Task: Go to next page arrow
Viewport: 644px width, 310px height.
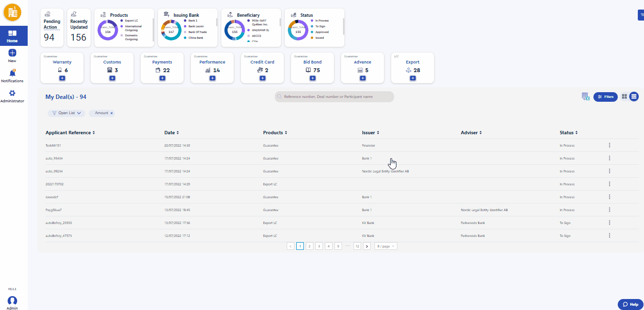Action: [x=367, y=246]
